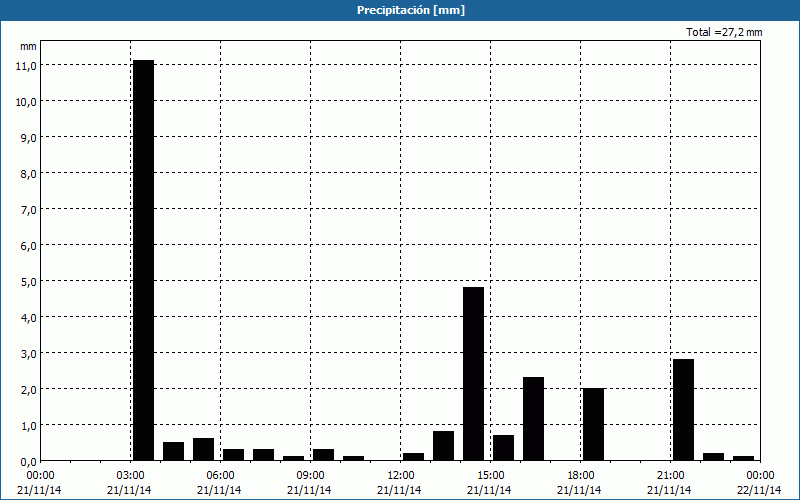Screen dimensions: 800x500
Task: Click the 6,0 y-axis label
Action: pos(28,245)
